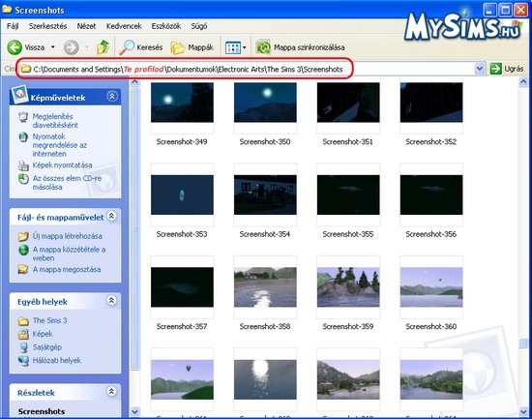The image size is (532, 419).
Task: Open the Nézet menu
Action: coord(86,26)
